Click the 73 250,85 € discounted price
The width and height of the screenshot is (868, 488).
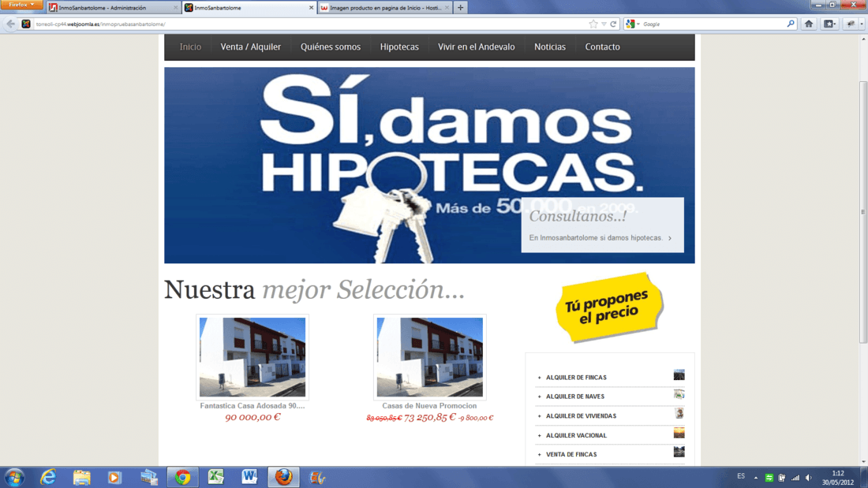click(430, 417)
